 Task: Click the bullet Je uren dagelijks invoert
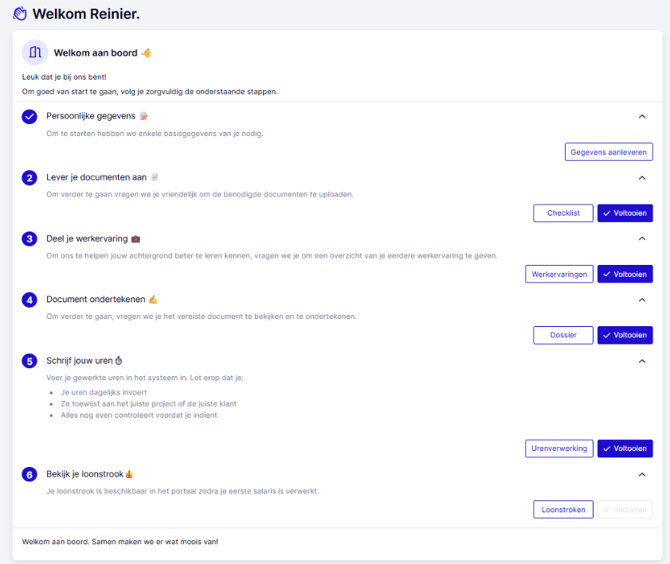click(x=104, y=392)
